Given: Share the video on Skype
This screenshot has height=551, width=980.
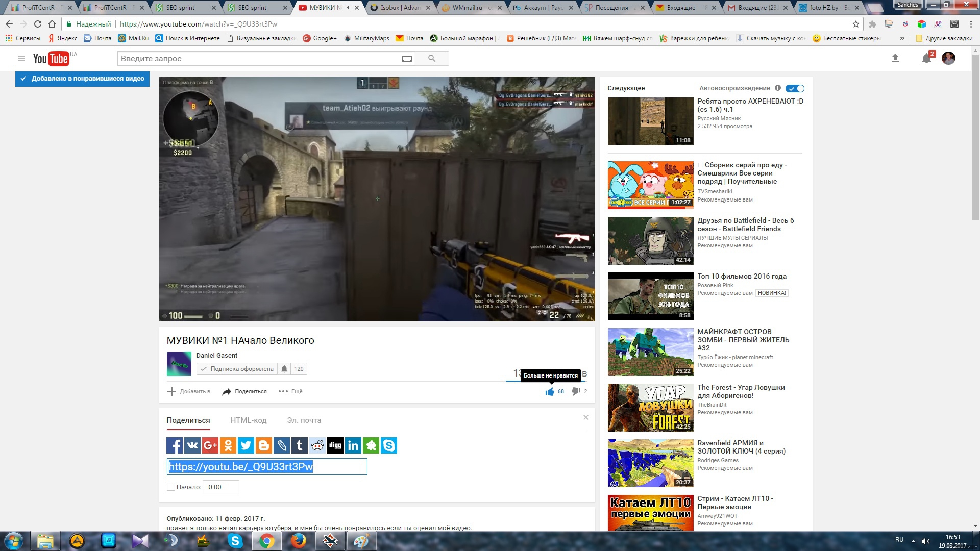Looking at the screenshot, I should tap(389, 445).
